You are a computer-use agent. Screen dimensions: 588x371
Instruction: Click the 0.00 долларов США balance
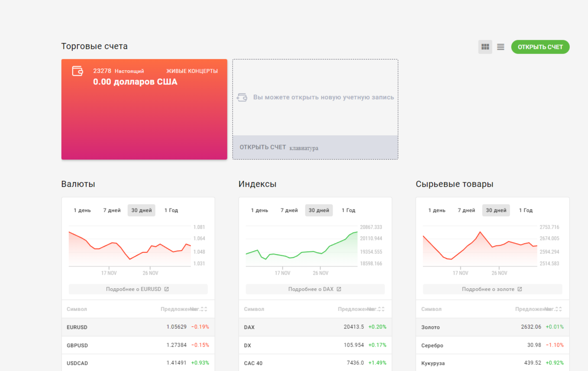(135, 82)
